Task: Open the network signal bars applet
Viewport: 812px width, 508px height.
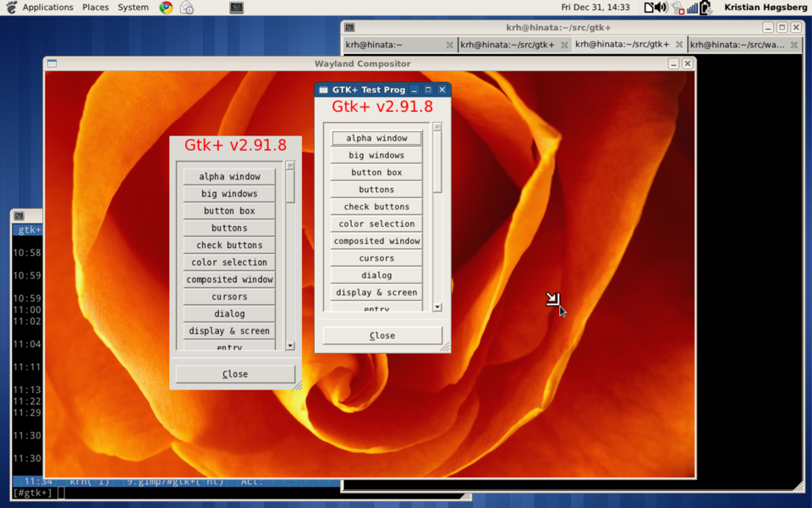Action: click(x=692, y=8)
